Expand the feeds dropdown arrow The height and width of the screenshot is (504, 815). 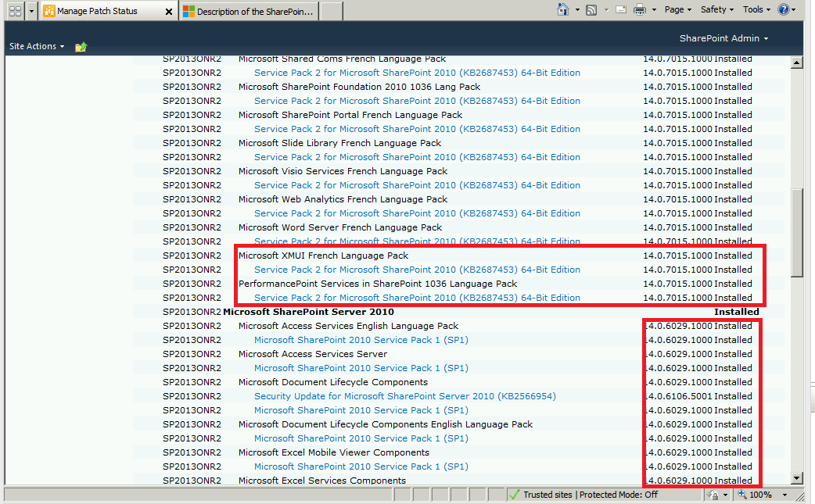606,10
